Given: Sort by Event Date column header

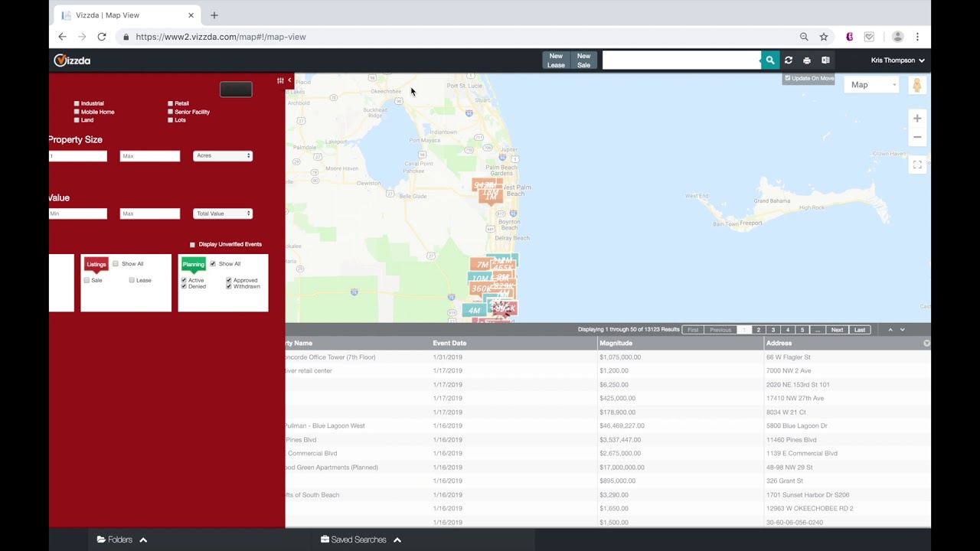Looking at the screenshot, I should pos(449,344).
